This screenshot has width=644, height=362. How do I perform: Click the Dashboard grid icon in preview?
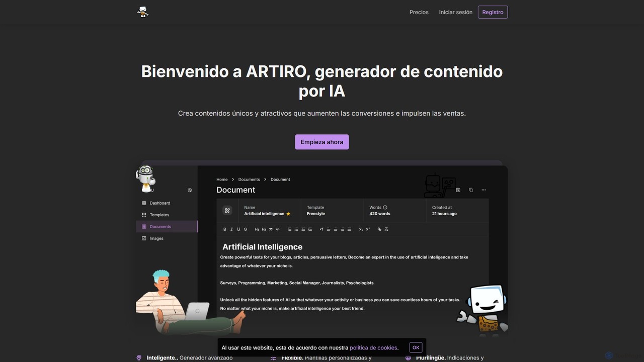(144, 203)
